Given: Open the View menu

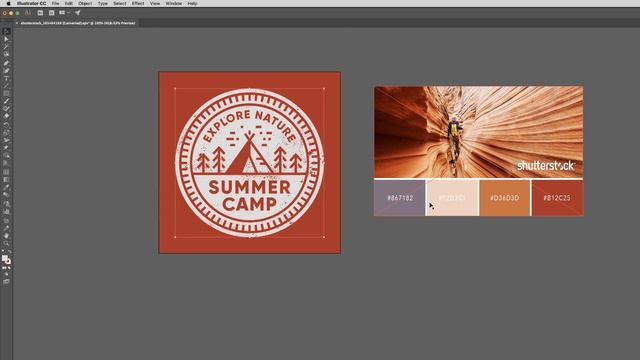Looking at the screenshot, I should point(155,3).
